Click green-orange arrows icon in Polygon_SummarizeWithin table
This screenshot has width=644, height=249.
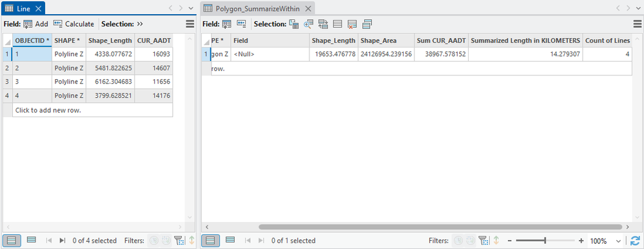pyautogui.click(x=496, y=241)
